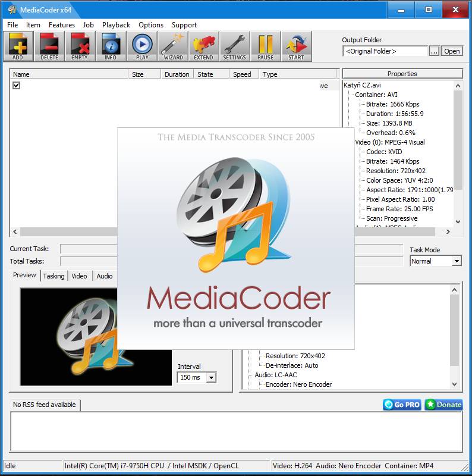Image resolution: width=472 pixels, height=476 pixels.
Task: Switch to the Audio tab
Action: (105, 276)
